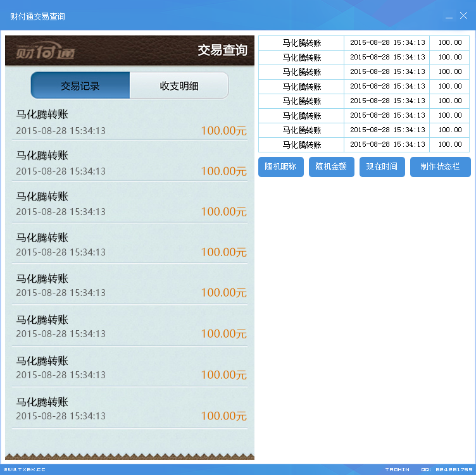Click the 随机金额 button
The height and width of the screenshot is (475, 476).
(332, 166)
